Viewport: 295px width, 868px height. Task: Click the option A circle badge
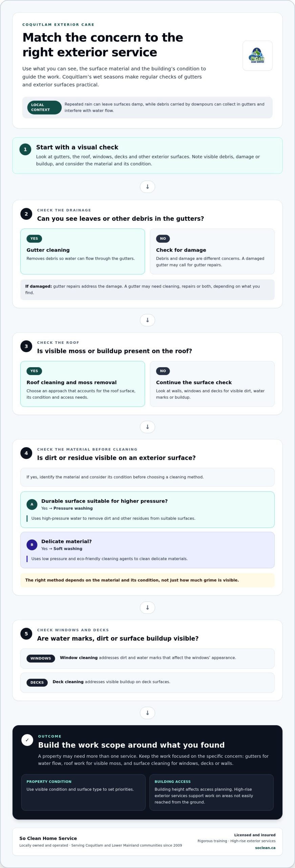click(x=32, y=504)
